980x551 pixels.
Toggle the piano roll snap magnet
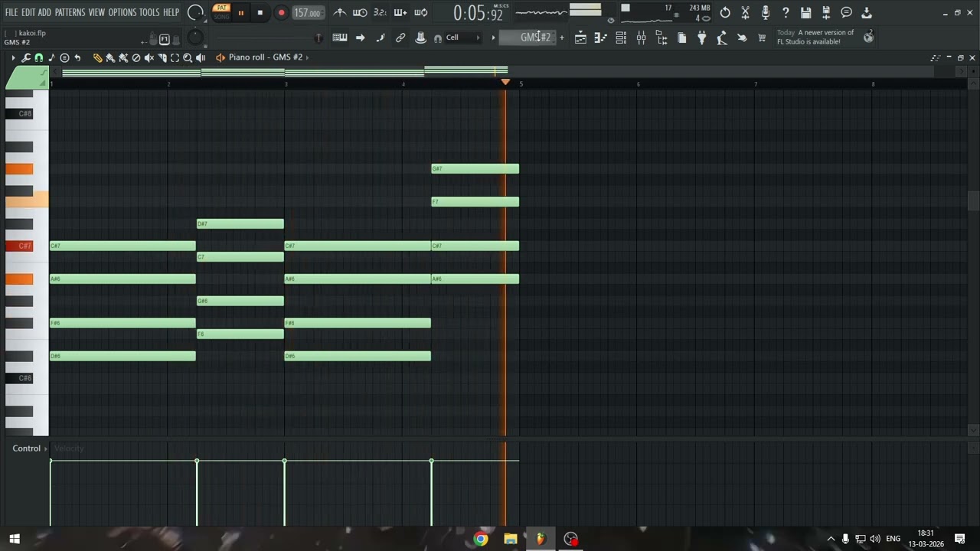pos(39,57)
